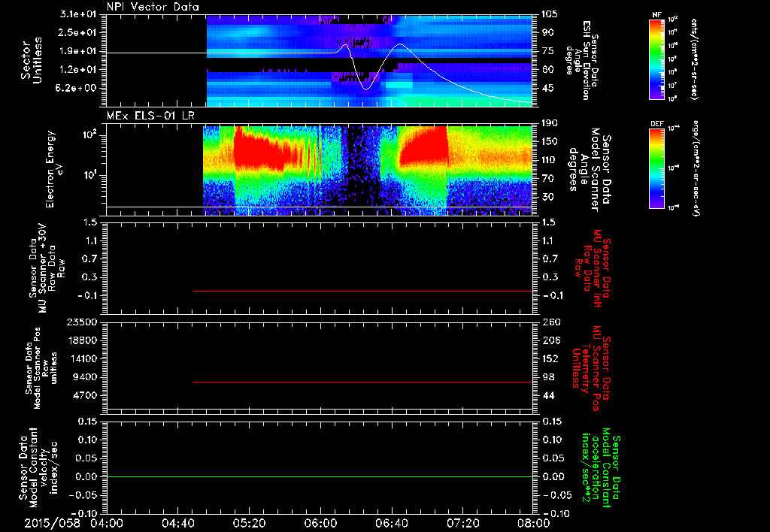The image size is (770, 532).
Task: Click the 3.1e+01 sector axis value
Action: (78, 14)
